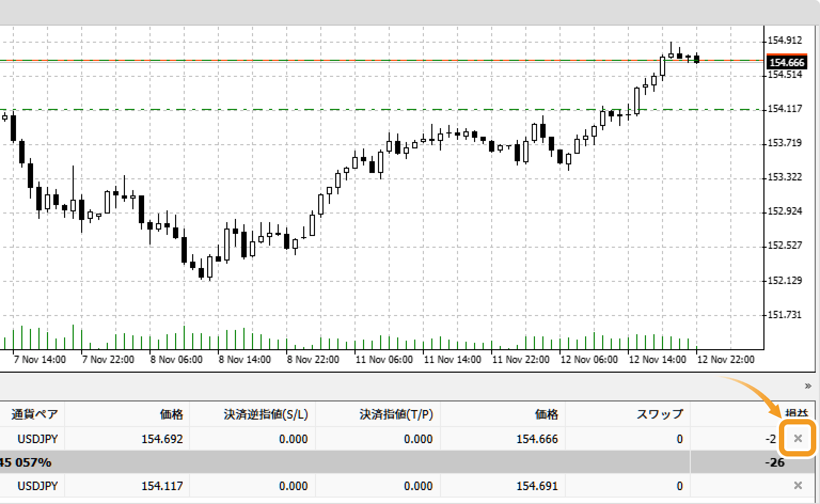Click the 11 Nov 06:00 time axis label
The width and height of the screenshot is (820, 504).
(384, 360)
